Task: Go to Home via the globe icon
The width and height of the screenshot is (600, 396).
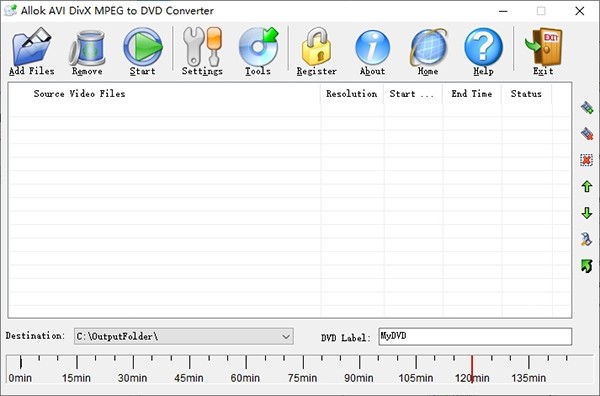Action: 428,47
